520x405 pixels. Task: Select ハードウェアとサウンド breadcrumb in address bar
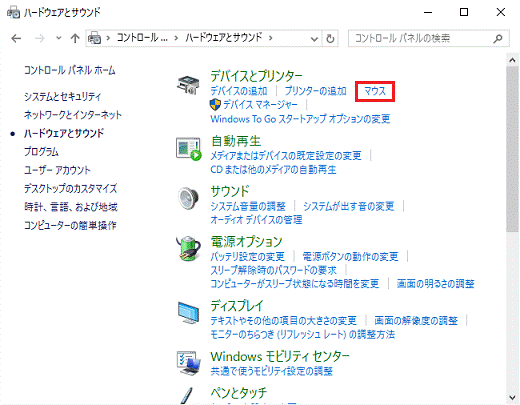click(224, 37)
